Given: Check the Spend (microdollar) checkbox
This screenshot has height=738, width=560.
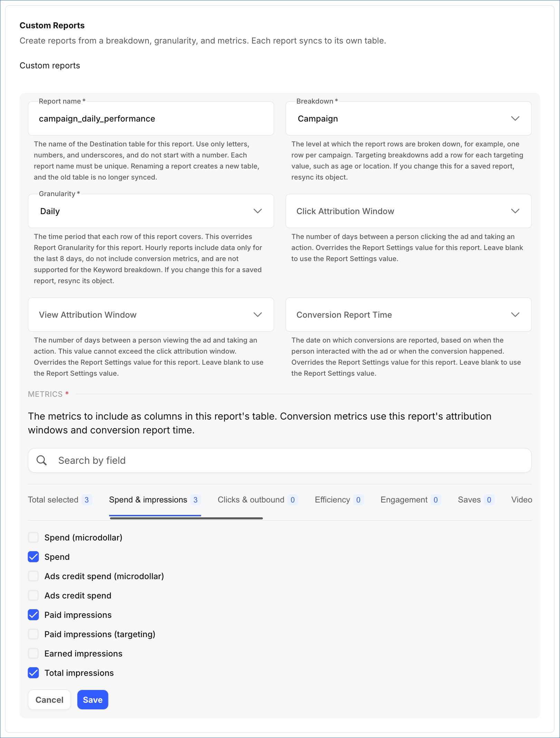Looking at the screenshot, I should coord(33,537).
